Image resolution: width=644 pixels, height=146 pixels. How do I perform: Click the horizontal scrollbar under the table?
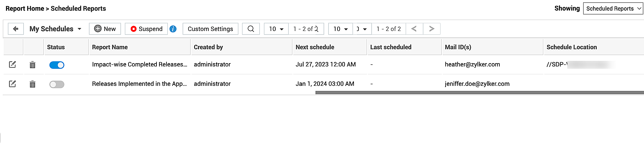[x=479, y=92]
